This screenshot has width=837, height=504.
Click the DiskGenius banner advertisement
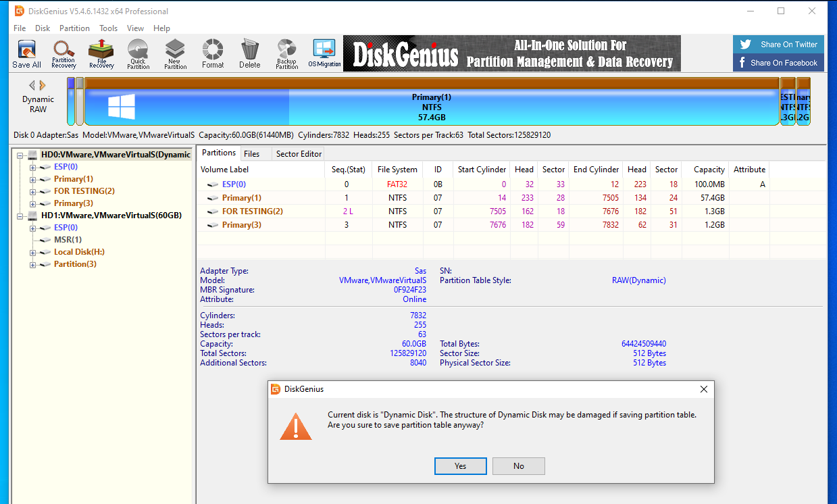(512, 54)
